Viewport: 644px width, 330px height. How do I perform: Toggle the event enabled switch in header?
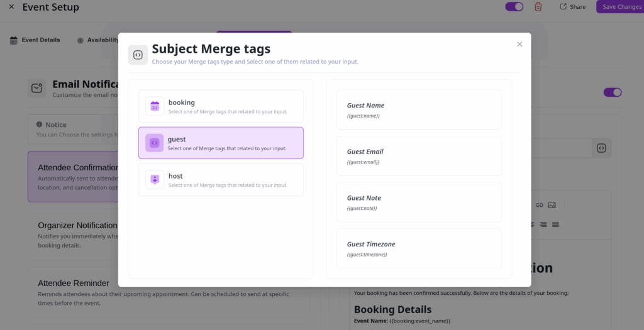[x=514, y=7]
